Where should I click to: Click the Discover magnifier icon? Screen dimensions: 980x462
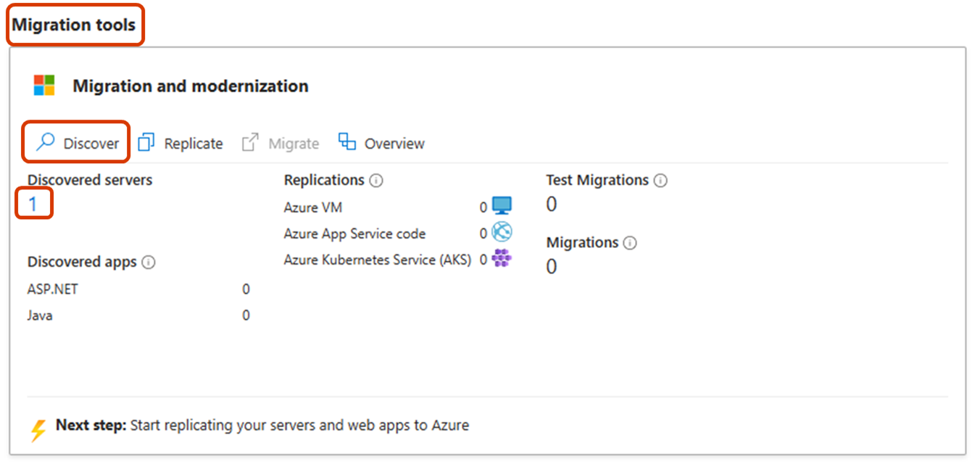click(x=46, y=142)
